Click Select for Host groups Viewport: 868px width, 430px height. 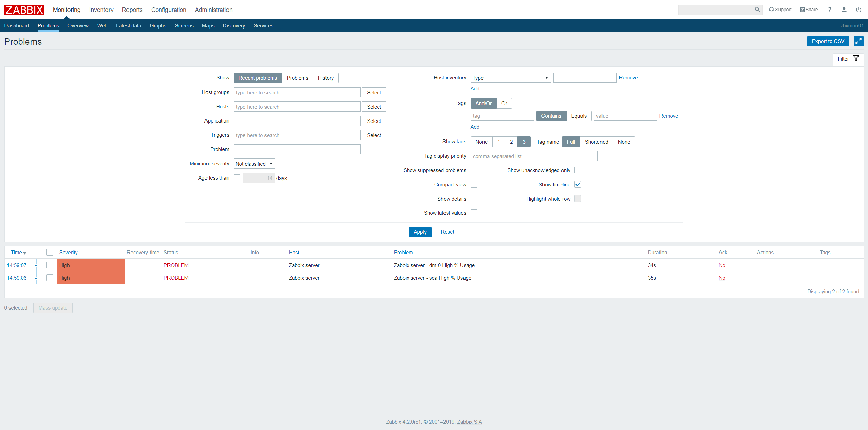click(x=374, y=93)
